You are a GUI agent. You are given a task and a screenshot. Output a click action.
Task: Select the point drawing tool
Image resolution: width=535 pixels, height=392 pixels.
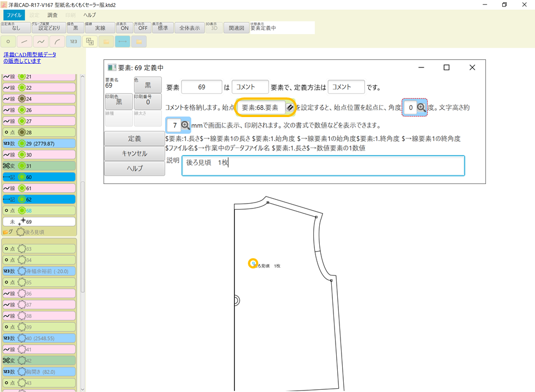[x=8, y=41]
